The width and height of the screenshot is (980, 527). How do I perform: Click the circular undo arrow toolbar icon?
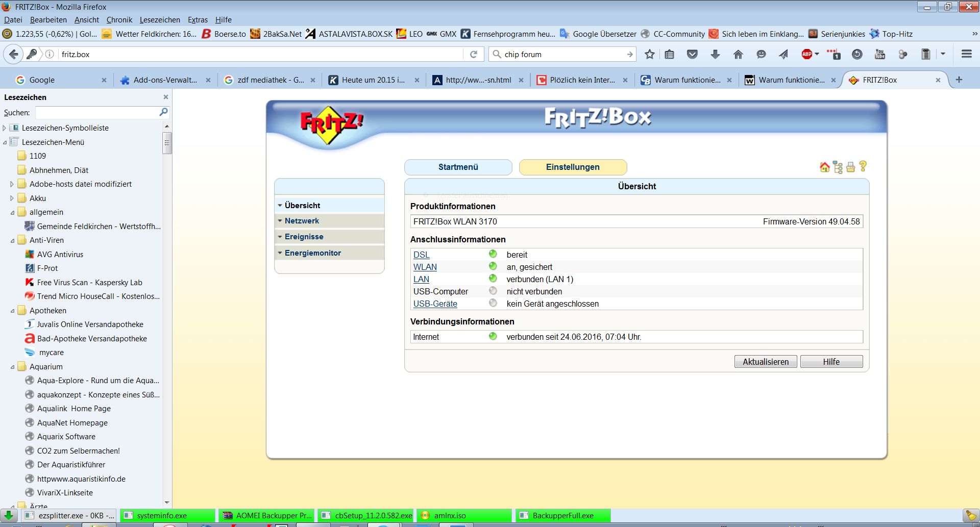point(857,54)
